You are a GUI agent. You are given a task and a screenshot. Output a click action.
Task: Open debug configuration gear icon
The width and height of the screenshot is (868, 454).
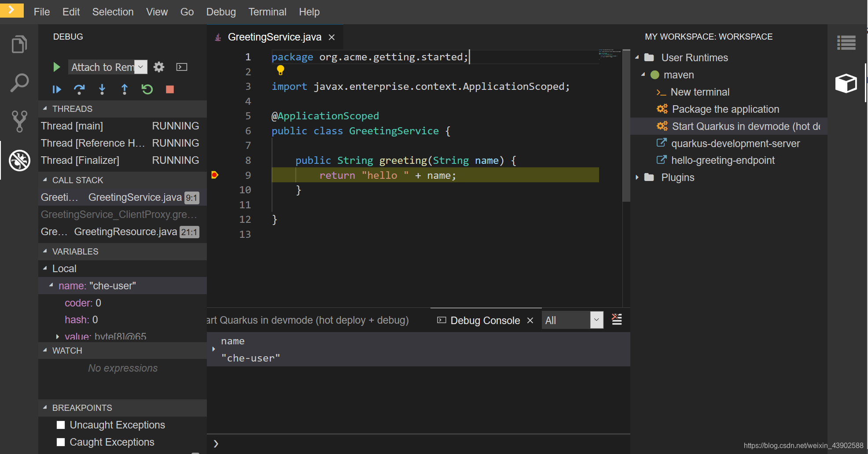click(x=159, y=67)
